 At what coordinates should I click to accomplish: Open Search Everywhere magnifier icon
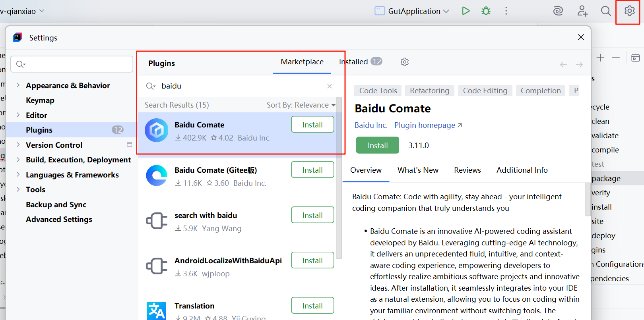coord(606,11)
